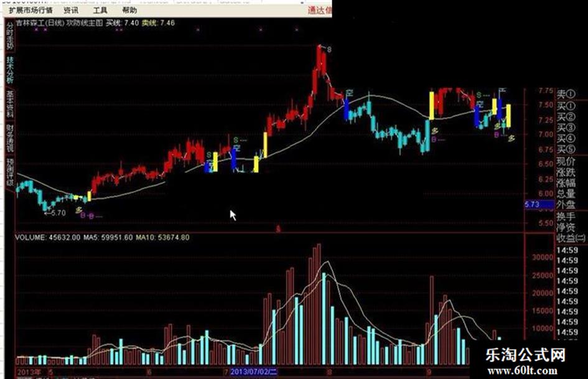Click the 卖线: 7.46 value
Screen dimensions: 588x379
pos(158,23)
